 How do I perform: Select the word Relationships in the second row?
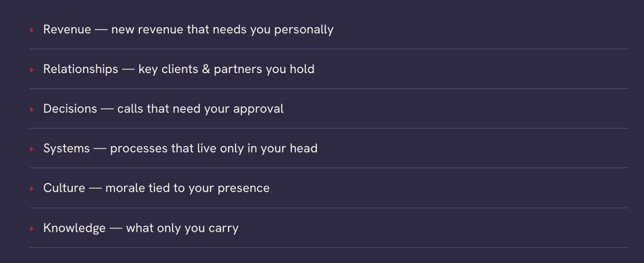click(81, 69)
